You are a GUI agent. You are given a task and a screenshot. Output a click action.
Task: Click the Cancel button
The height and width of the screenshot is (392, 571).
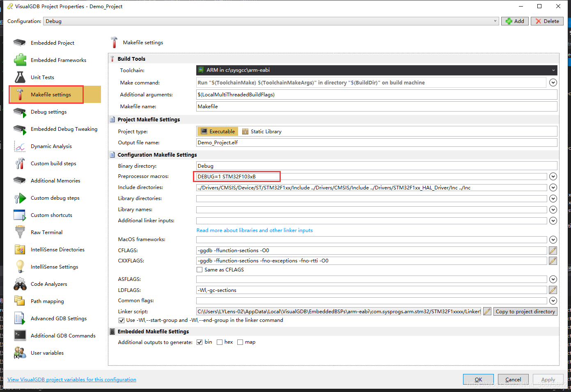[x=513, y=379]
